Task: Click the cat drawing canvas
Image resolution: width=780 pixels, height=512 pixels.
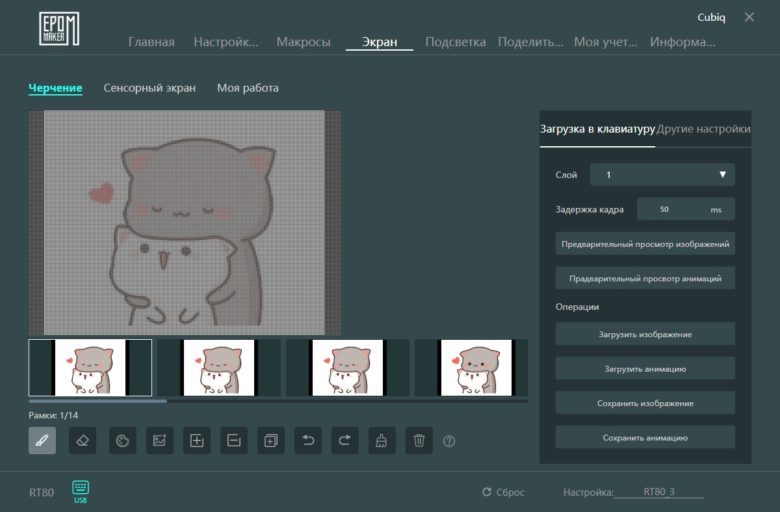Action: point(185,222)
